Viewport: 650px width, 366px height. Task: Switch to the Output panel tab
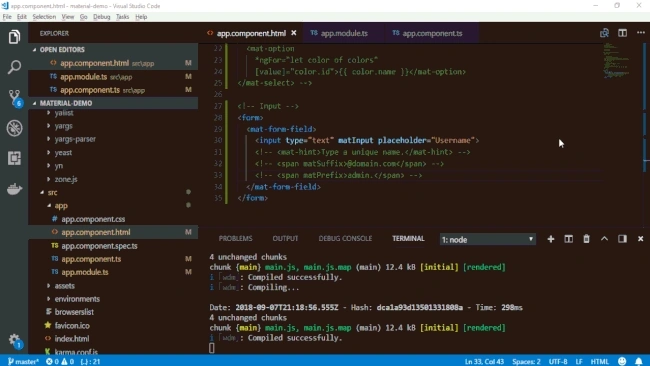tap(285, 238)
